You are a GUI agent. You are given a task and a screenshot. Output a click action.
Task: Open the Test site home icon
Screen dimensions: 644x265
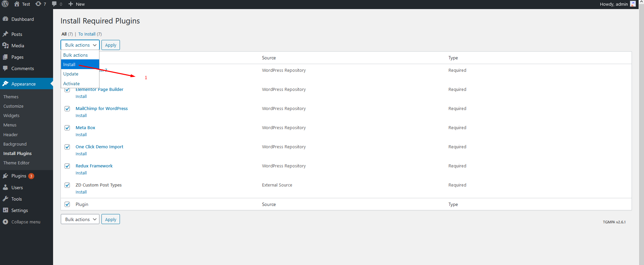pos(17,4)
